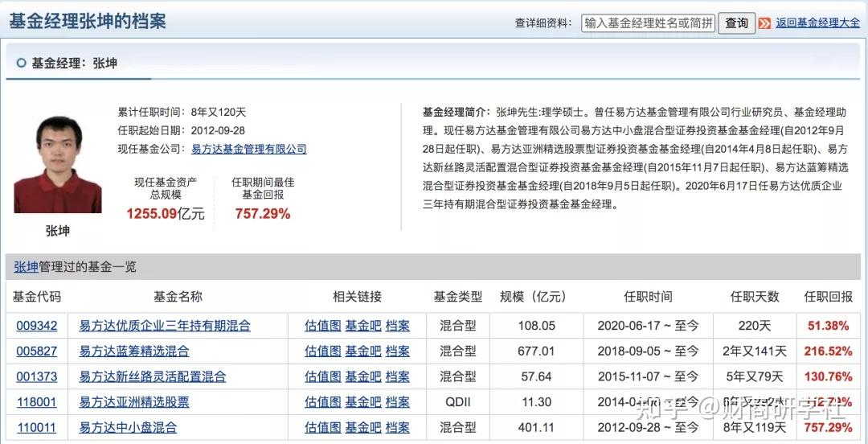Click the 2018-09-05 ~ 至今 tenure cell
Image resolution: width=868 pixels, height=444 pixels.
click(648, 351)
